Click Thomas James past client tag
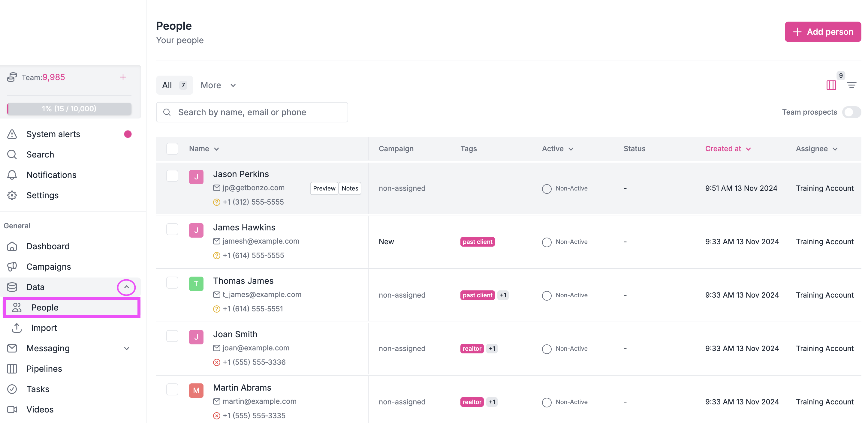 coord(478,295)
